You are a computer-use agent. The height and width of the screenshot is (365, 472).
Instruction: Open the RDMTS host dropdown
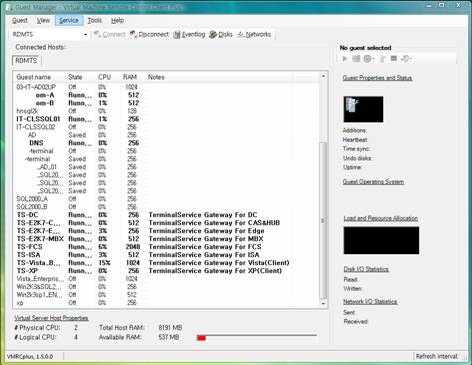(x=86, y=34)
